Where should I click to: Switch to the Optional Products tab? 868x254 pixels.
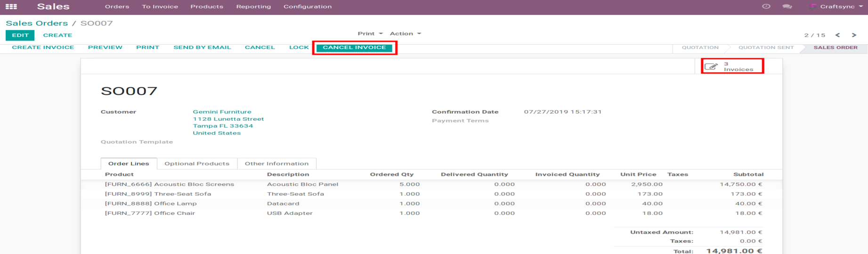[197, 164]
